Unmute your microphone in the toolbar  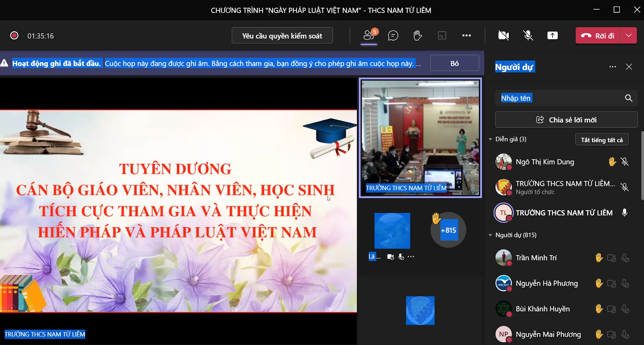tap(528, 35)
